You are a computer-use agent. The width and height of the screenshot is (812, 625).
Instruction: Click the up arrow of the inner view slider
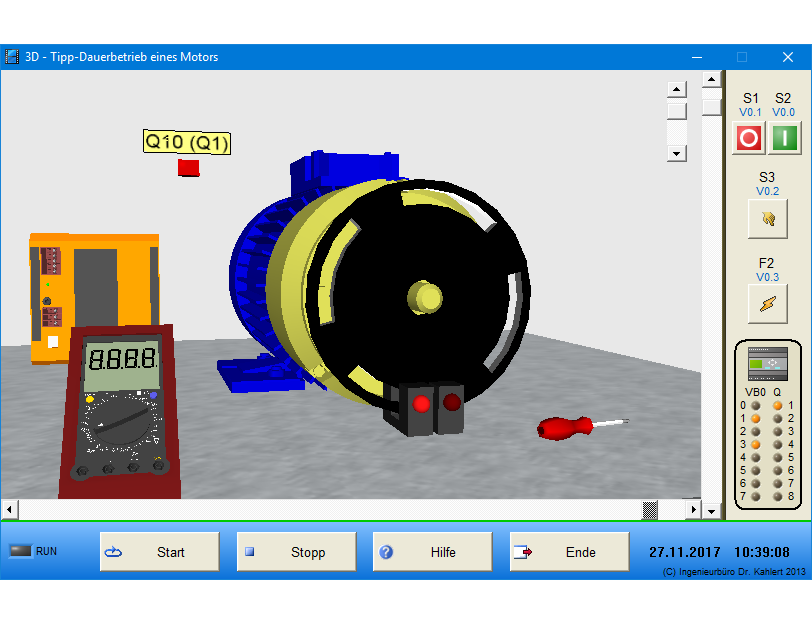point(676,89)
